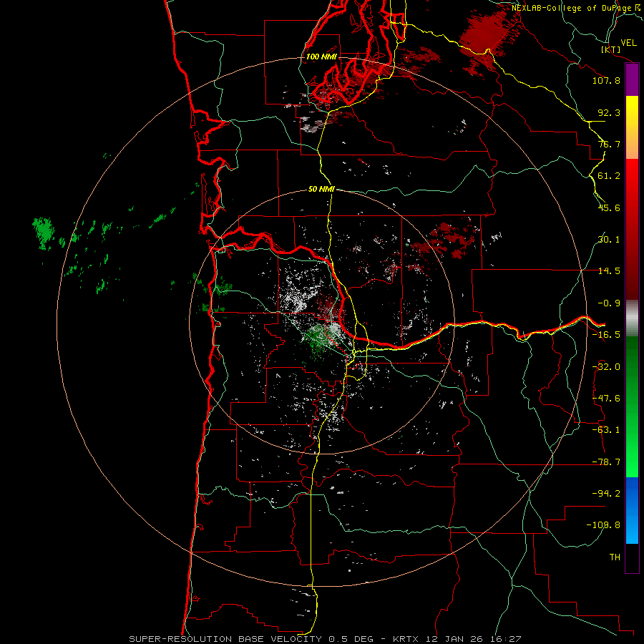
Task: Select the -63.1 velocity scale value
Action: (x=606, y=430)
